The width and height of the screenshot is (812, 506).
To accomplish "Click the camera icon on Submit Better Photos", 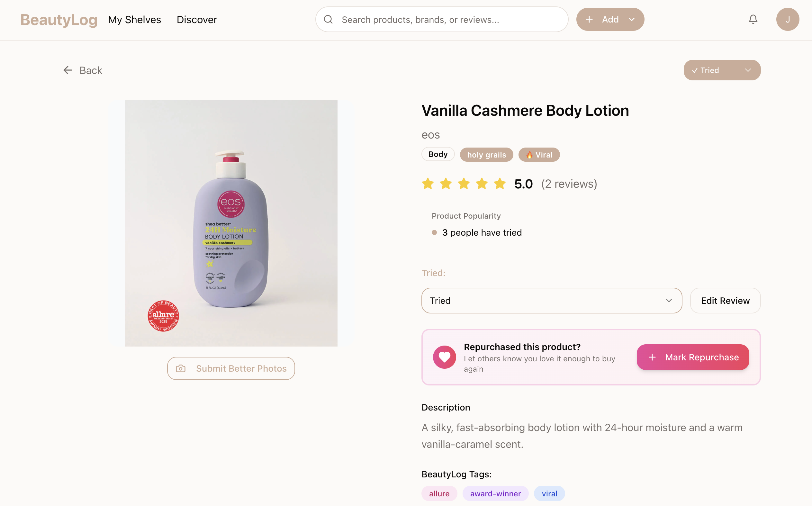I will pyautogui.click(x=181, y=368).
